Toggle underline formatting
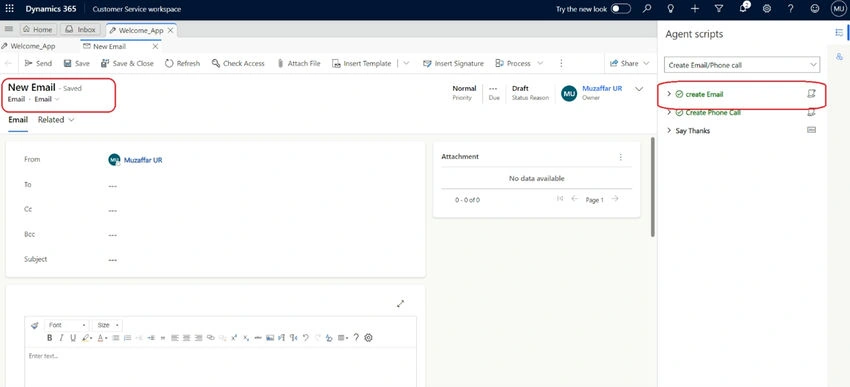This screenshot has width=850, height=387. click(x=73, y=338)
